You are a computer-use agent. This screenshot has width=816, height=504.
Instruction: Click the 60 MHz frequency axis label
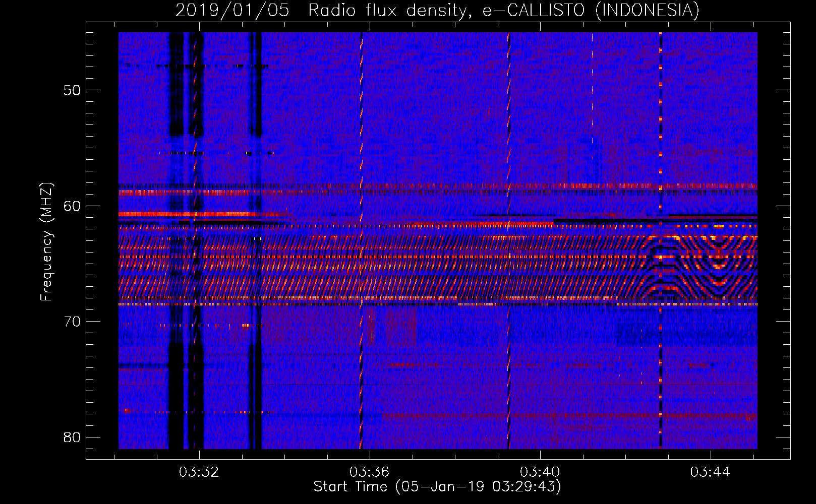pos(72,206)
